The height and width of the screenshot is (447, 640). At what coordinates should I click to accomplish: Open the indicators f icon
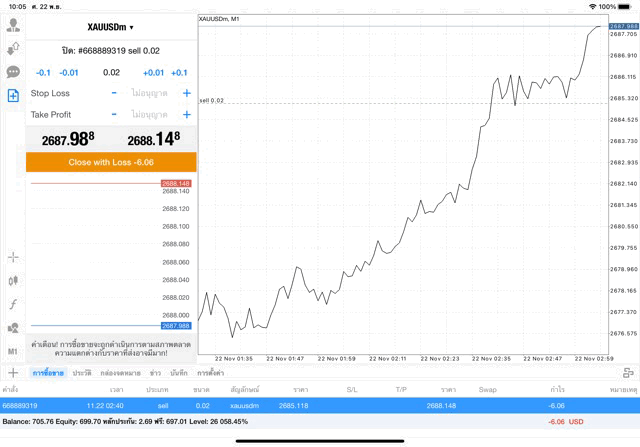[x=13, y=304]
